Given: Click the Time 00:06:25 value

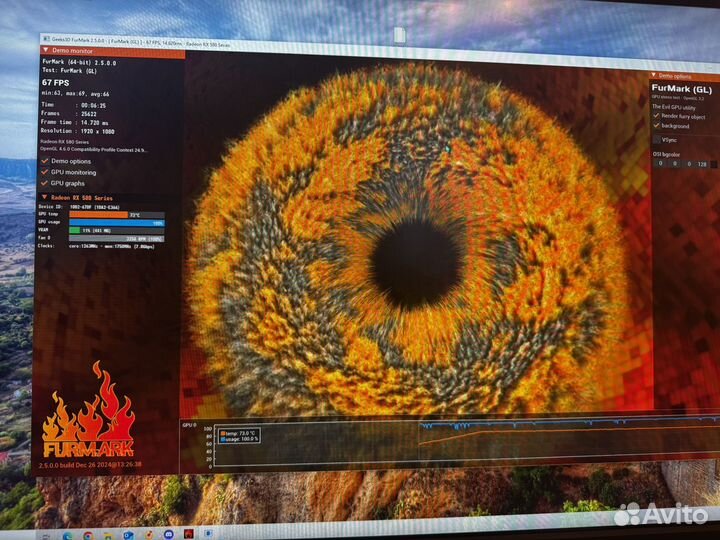Looking at the screenshot, I should tap(93, 105).
